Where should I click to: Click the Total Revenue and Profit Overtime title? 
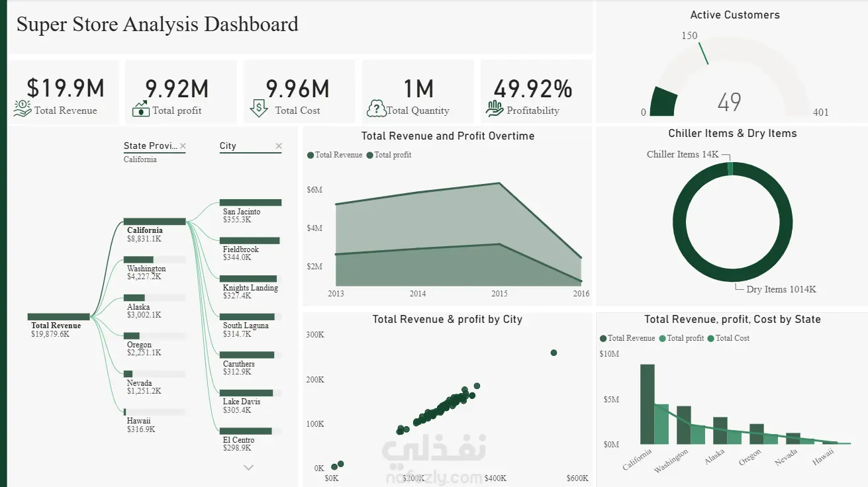click(448, 136)
